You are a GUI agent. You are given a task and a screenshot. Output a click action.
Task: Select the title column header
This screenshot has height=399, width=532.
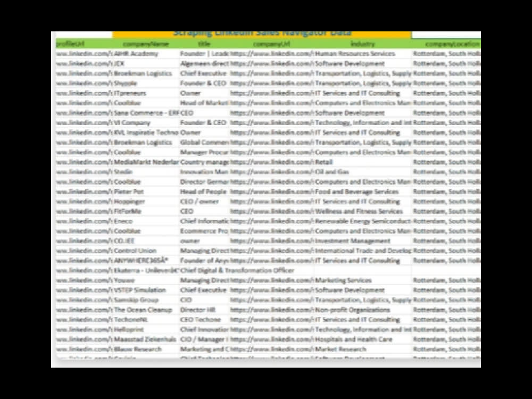(204, 44)
